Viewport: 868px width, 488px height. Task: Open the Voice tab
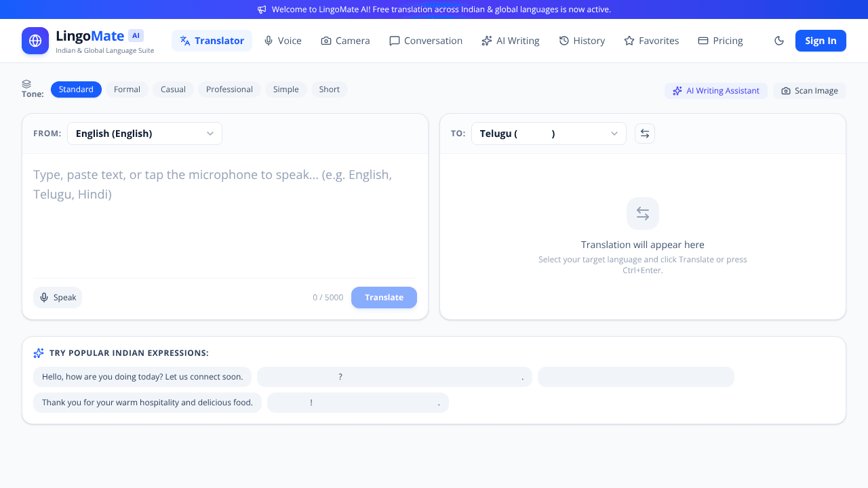[283, 41]
